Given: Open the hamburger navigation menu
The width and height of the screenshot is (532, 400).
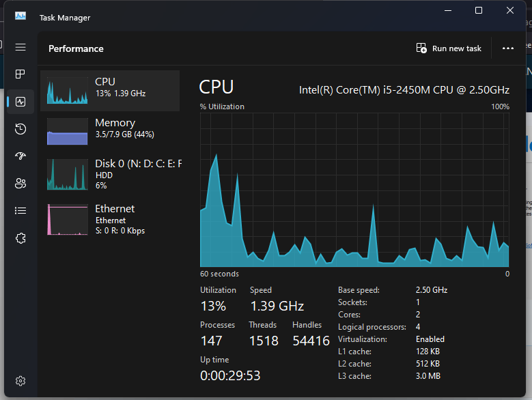Looking at the screenshot, I should 20,47.
